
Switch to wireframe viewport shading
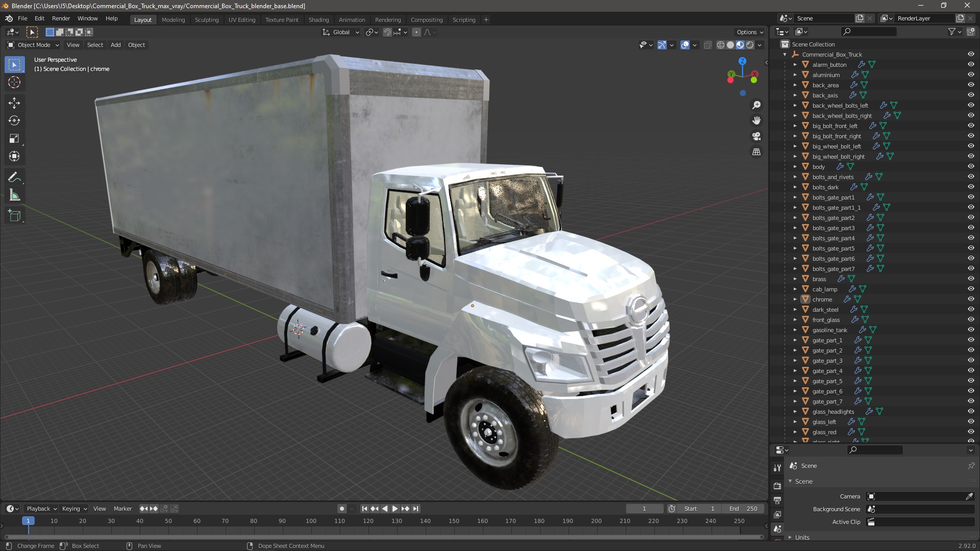pos(721,45)
